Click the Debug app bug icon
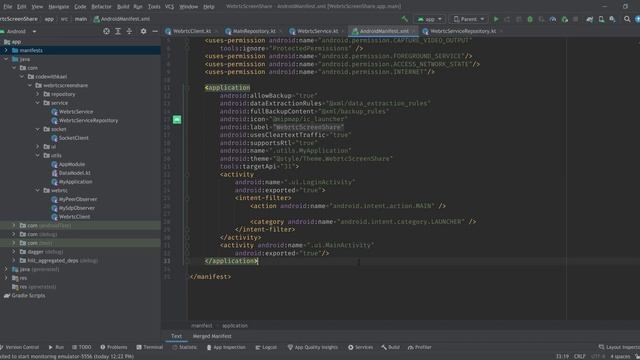The image size is (640, 360). [x=530, y=19]
